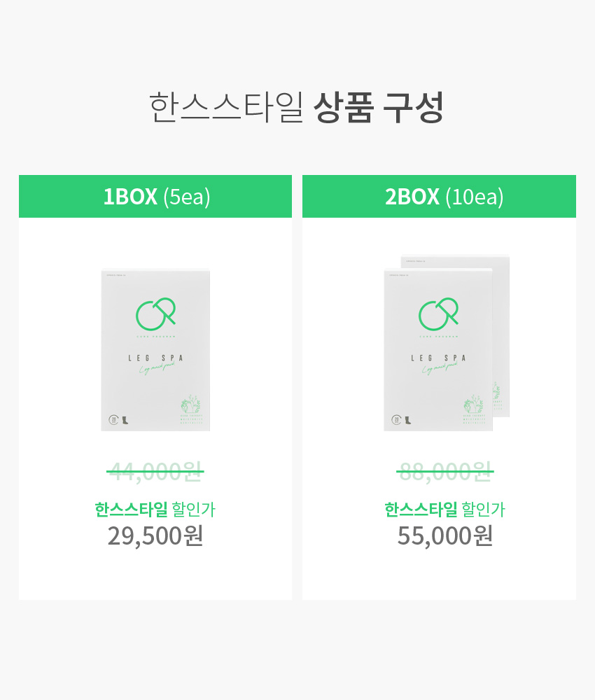Click the round badge icon on 1BOX package

tap(113, 419)
